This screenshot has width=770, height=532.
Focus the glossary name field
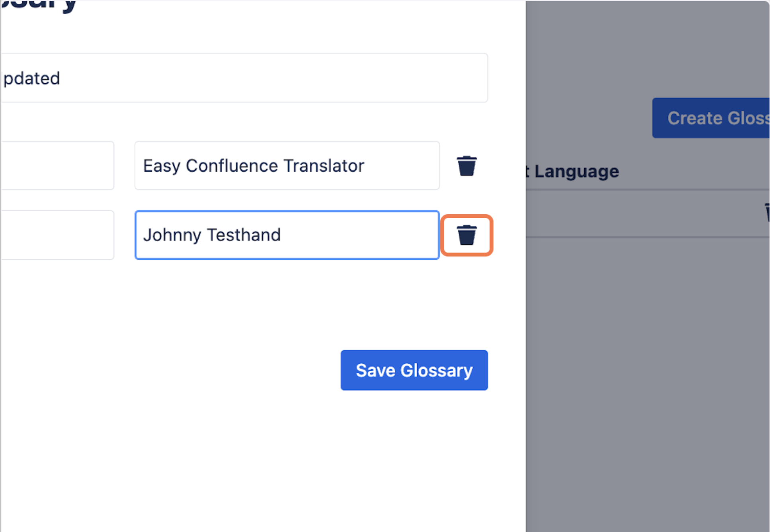click(x=244, y=78)
